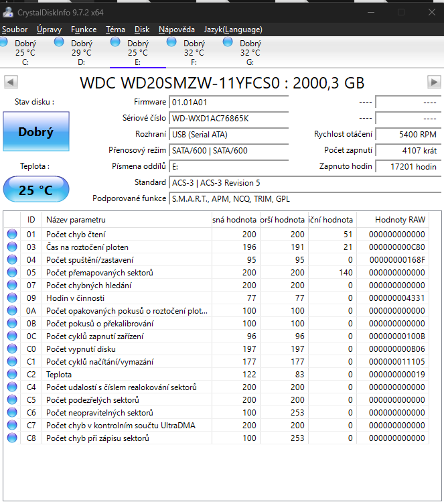444x504 pixels.
Task: Open the Funkce menu
Action: 84,29
